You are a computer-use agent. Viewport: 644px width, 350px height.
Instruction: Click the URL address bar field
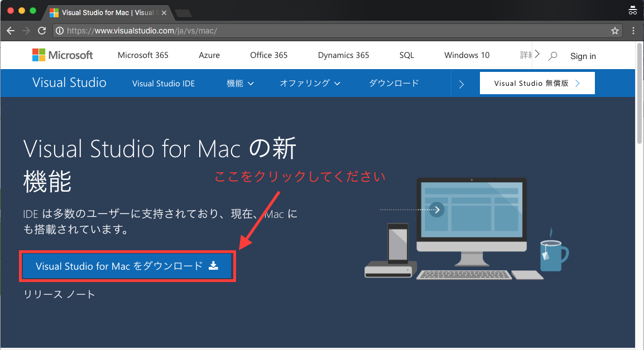(335, 31)
